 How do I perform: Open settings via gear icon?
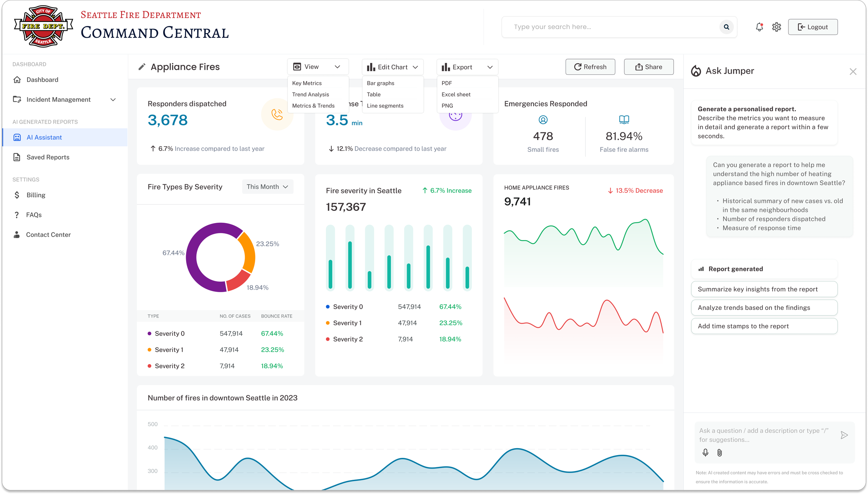pyautogui.click(x=776, y=27)
